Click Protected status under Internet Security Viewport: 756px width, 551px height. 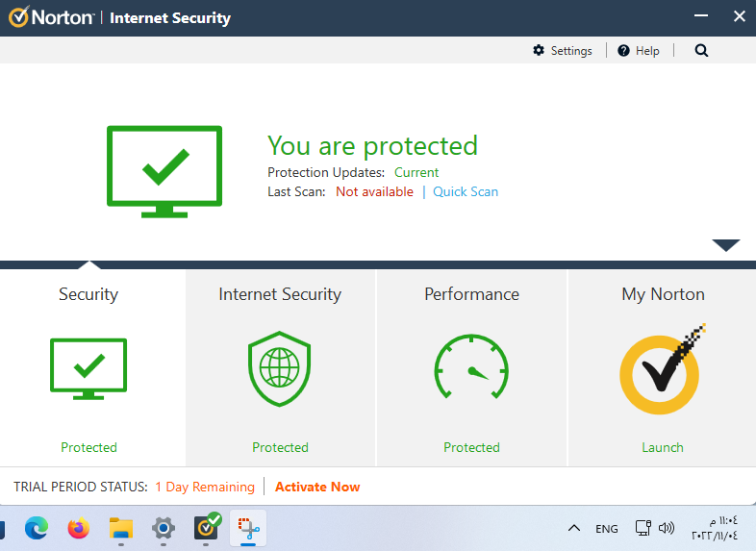pos(280,447)
